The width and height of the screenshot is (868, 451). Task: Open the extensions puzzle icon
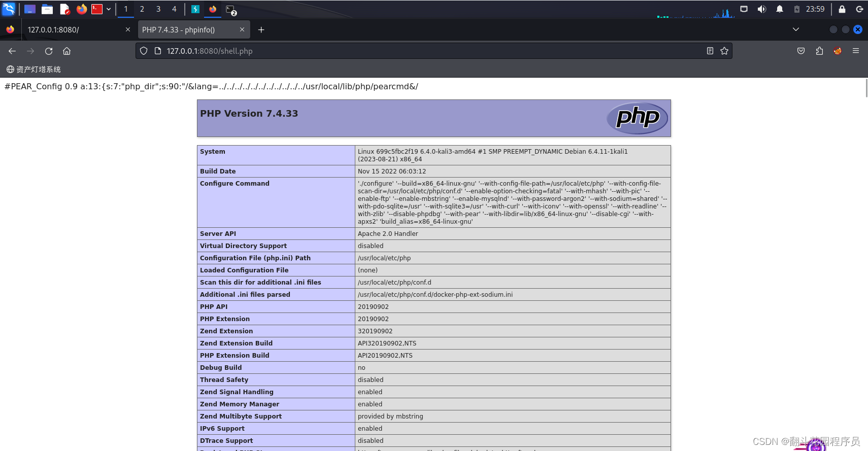click(x=819, y=51)
